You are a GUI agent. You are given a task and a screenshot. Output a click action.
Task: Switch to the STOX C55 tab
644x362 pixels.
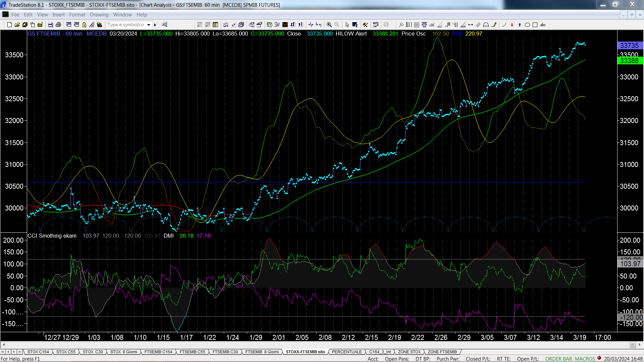pyautogui.click(x=66, y=352)
